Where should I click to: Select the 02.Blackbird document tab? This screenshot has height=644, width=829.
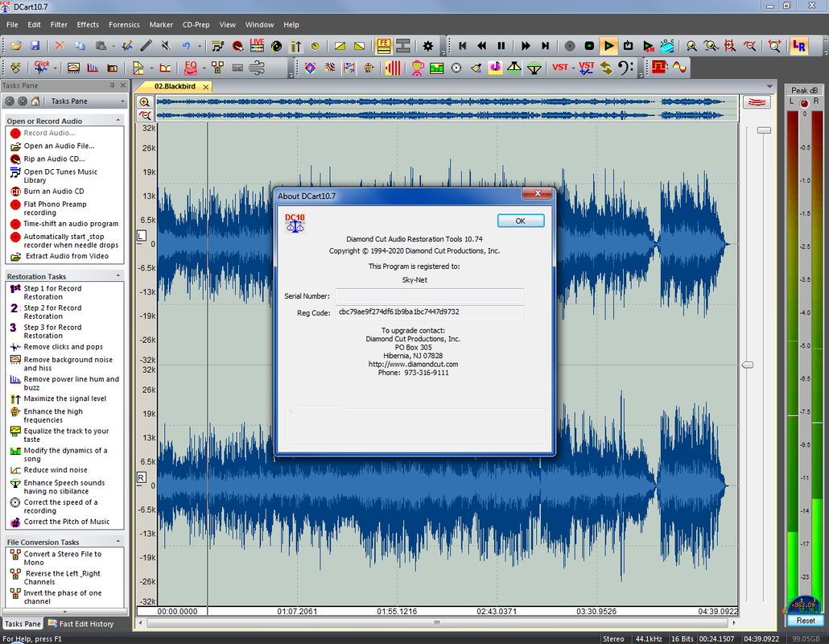point(175,86)
